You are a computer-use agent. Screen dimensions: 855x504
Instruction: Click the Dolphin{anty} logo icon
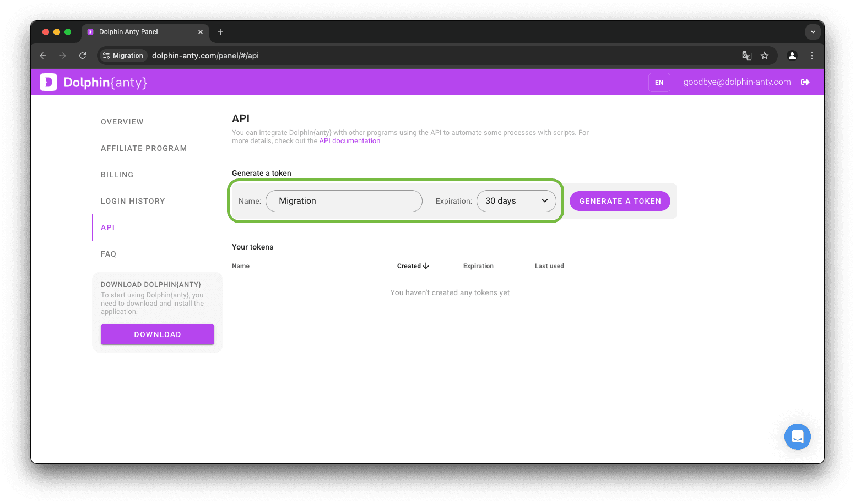48,82
